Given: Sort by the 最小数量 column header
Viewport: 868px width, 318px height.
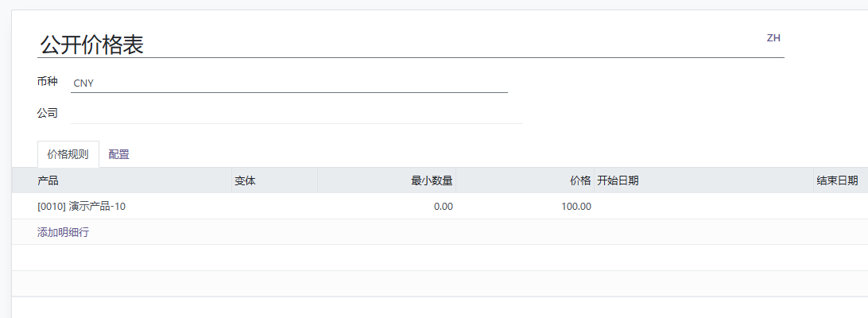Looking at the screenshot, I should [x=386, y=180].
